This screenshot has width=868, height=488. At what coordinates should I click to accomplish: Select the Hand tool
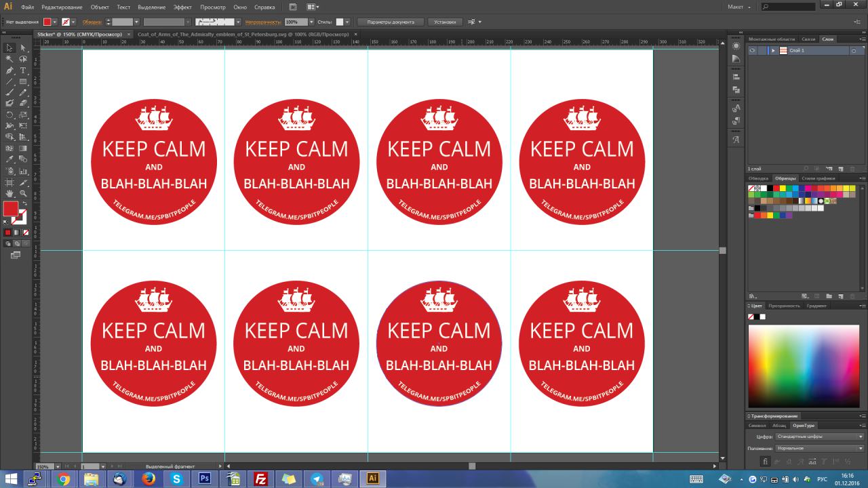point(9,194)
